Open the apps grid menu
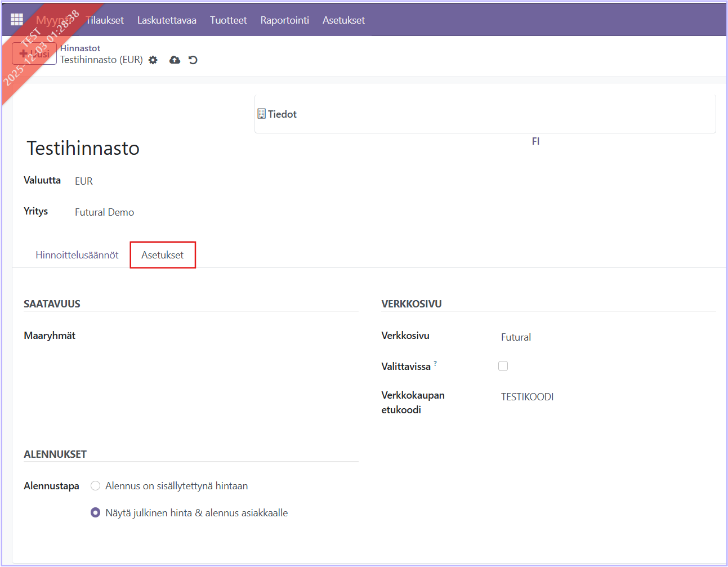This screenshot has width=728, height=567. pyautogui.click(x=17, y=20)
